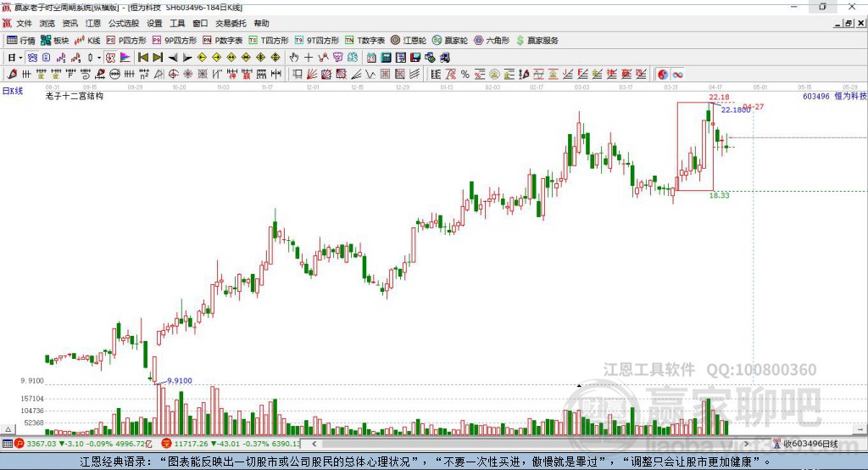Select the Gann fan rays icon
This screenshot has height=470, width=868.
(312, 74)
